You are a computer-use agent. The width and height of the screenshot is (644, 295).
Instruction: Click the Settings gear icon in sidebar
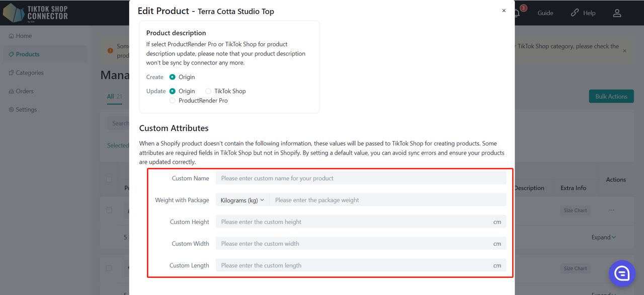[x=11, y=110]
